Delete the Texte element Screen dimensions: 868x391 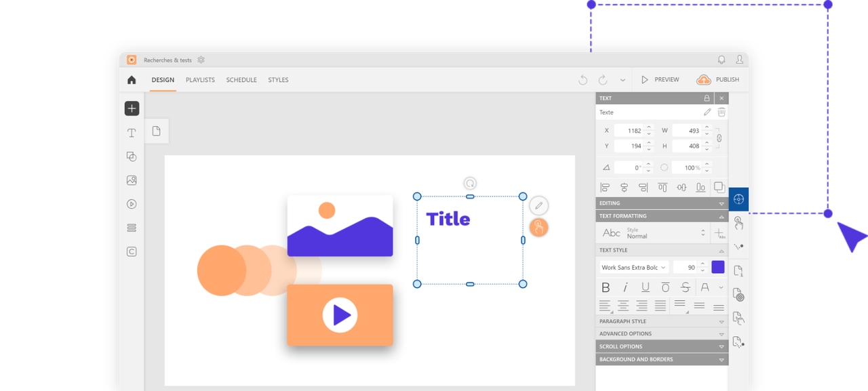click(722, 112)
